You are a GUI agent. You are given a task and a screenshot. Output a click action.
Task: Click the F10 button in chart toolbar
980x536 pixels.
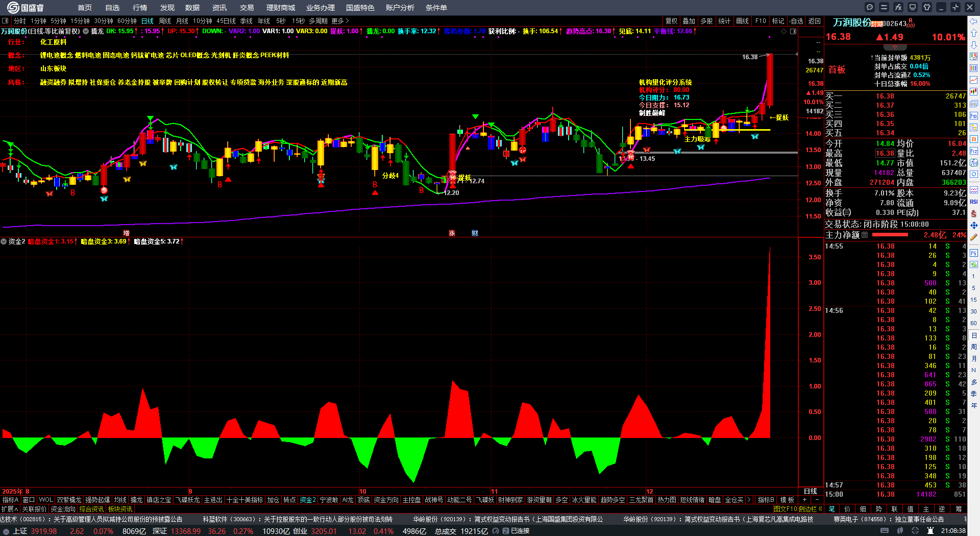coord(761,21)
